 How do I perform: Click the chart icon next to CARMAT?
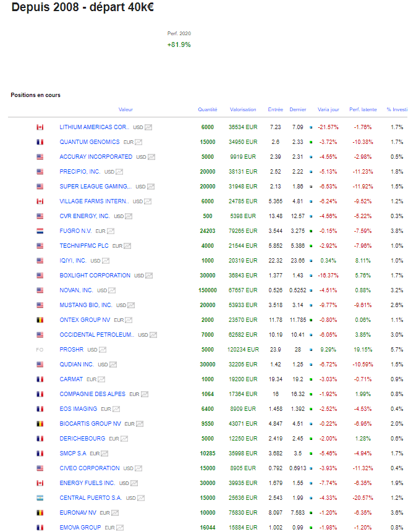click(101, 379)
